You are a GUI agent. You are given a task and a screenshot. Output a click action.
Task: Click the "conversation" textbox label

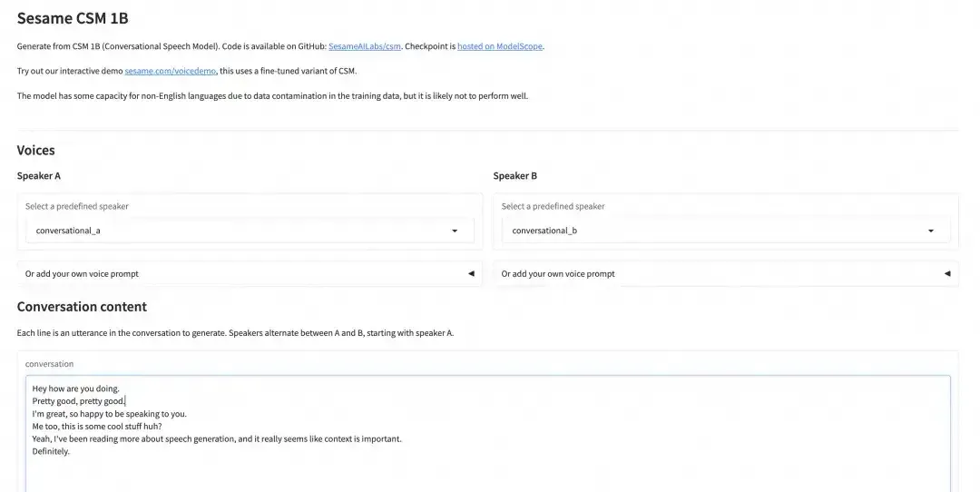pos(49,364)
